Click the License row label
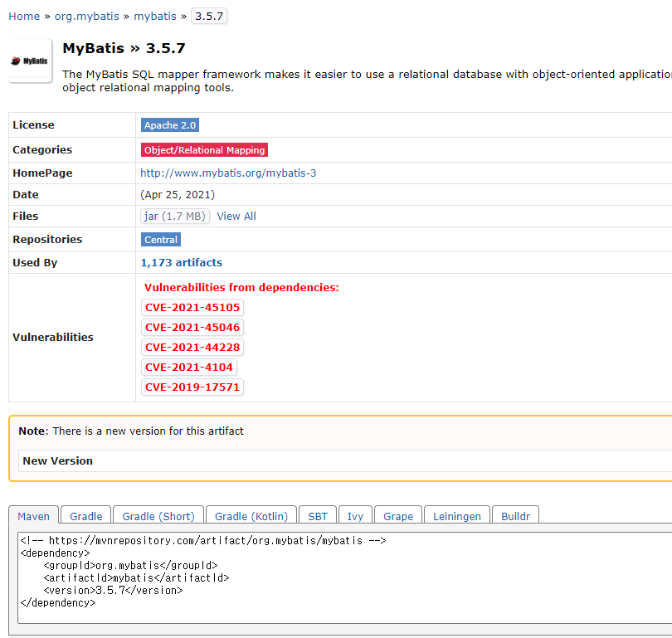 [33, 125]
